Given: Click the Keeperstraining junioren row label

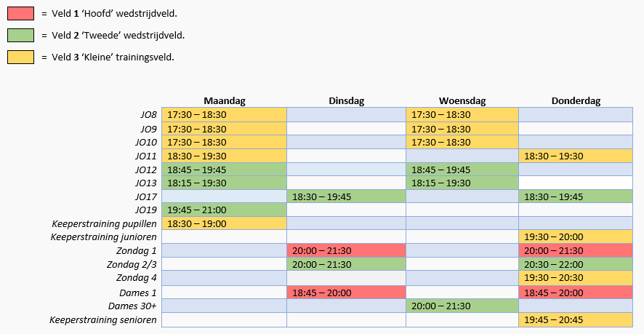Looking at the screenshot, I should [x=103, y=237].
